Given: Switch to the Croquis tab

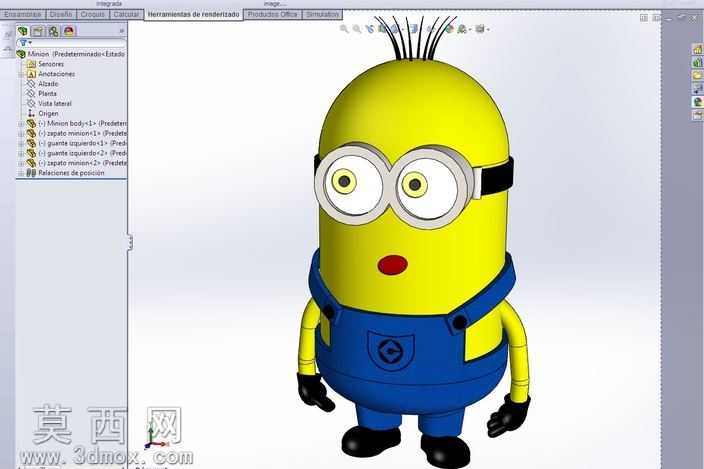Looking at the screenshot, I should 92,14.
